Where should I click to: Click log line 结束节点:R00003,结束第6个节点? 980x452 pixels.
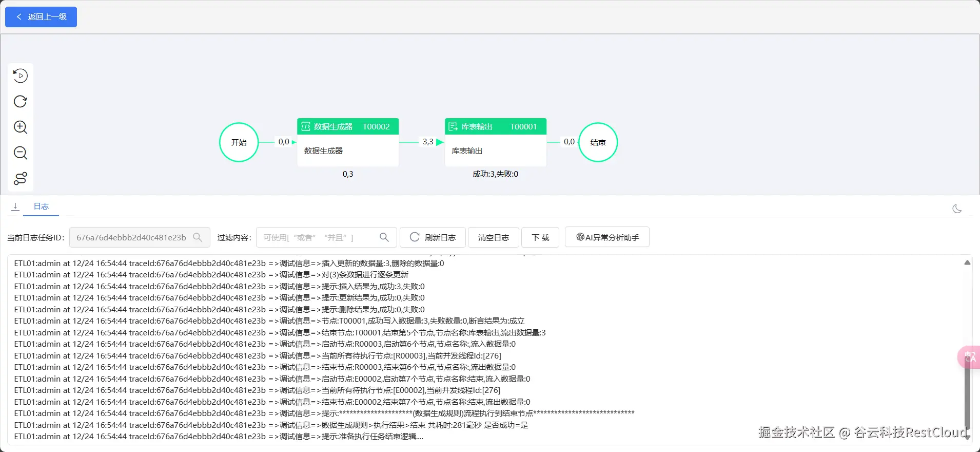pyautogui.click(x=265, y=367)
